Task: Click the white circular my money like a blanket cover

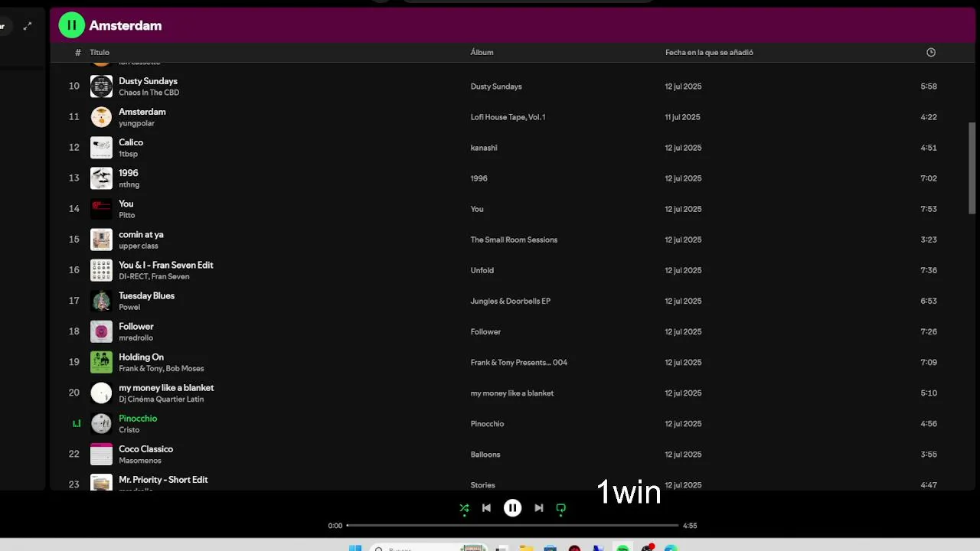Action: 101,393
